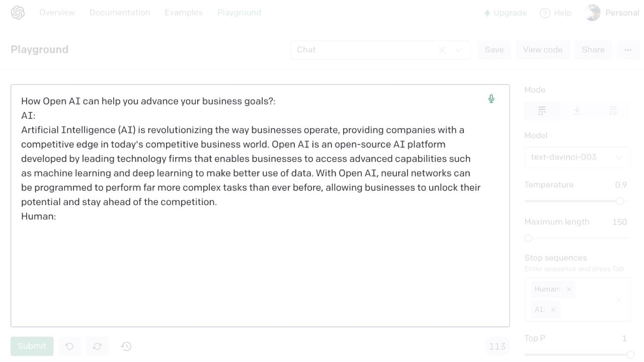The height and width of the screenshot is (362, 644).
Task: Switch to Edit mode
Action: tap(613, 111)
